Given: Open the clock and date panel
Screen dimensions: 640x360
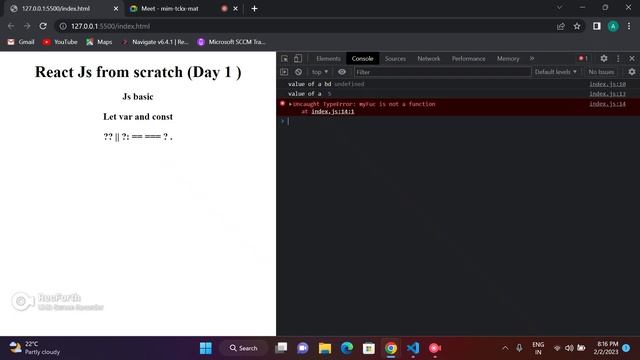Looking at the screenshot, I should tap(606, 348).
